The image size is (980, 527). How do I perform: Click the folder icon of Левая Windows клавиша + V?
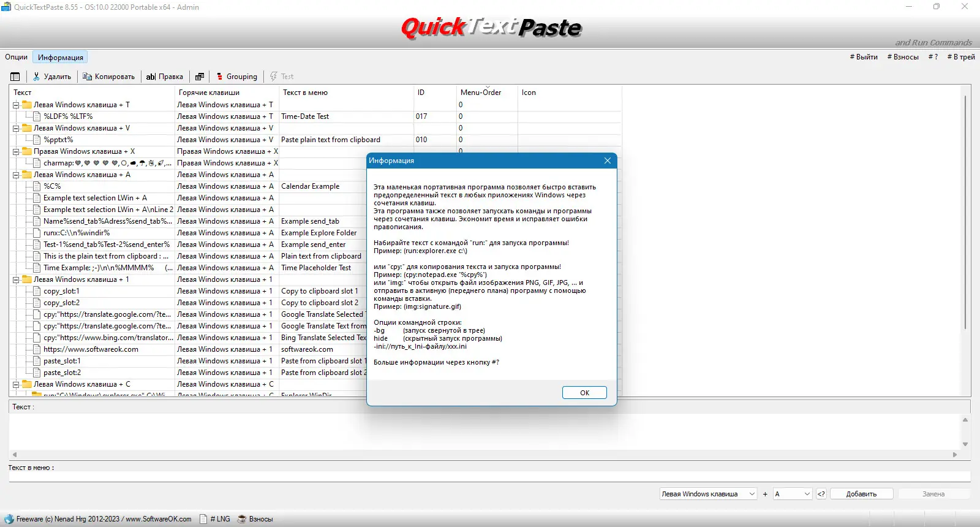point(27,128)
